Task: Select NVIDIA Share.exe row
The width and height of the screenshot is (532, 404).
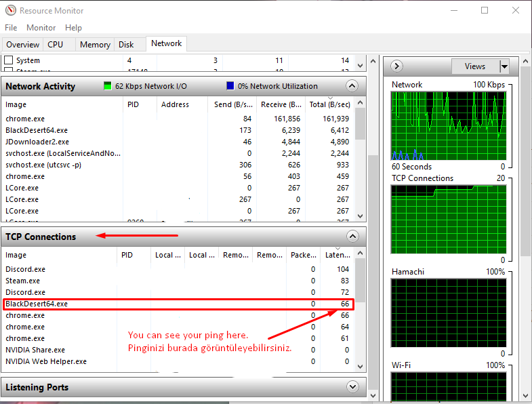Action: tap(178, 350)
